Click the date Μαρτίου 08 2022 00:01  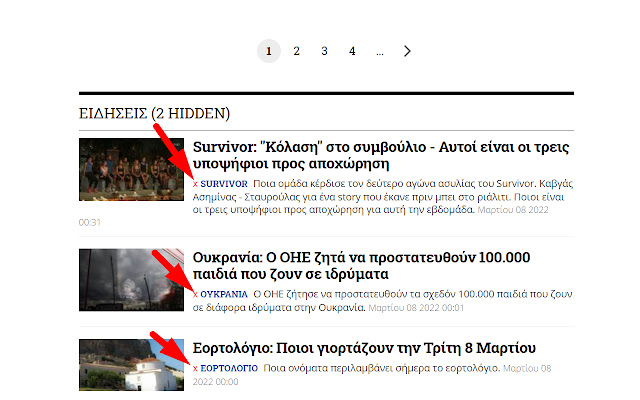click(416, 308)
